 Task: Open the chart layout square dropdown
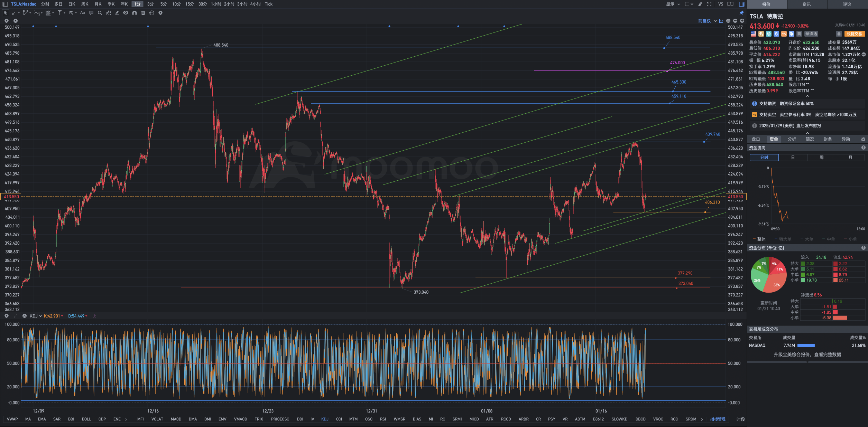[689, 4]
